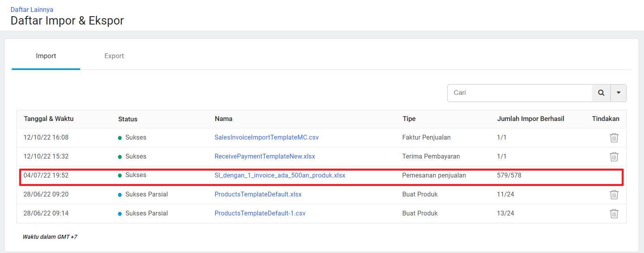The height and width of the screenshot is (253, 644).
Task: Open the ReceivePaymentTemplateNew.xlsx link
Action: (265, 157)
